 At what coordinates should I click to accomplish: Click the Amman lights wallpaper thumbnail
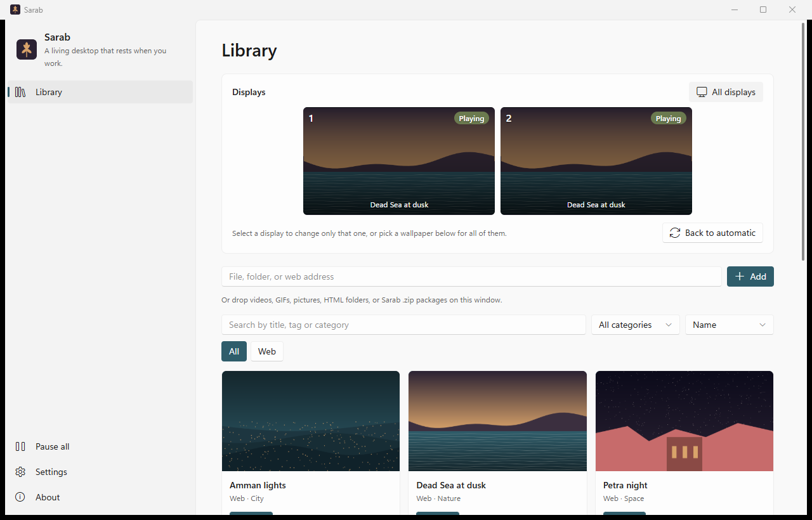click(311, 421)
